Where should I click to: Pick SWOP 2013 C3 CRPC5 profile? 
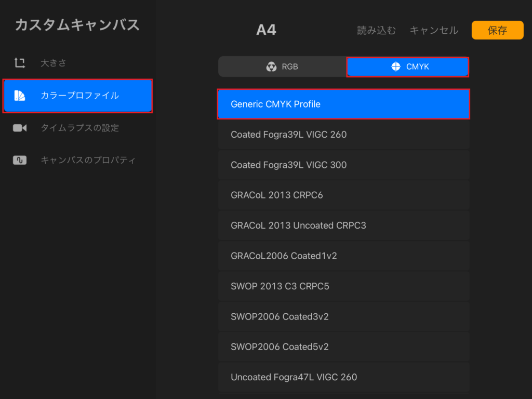click(x=343, y=286)
